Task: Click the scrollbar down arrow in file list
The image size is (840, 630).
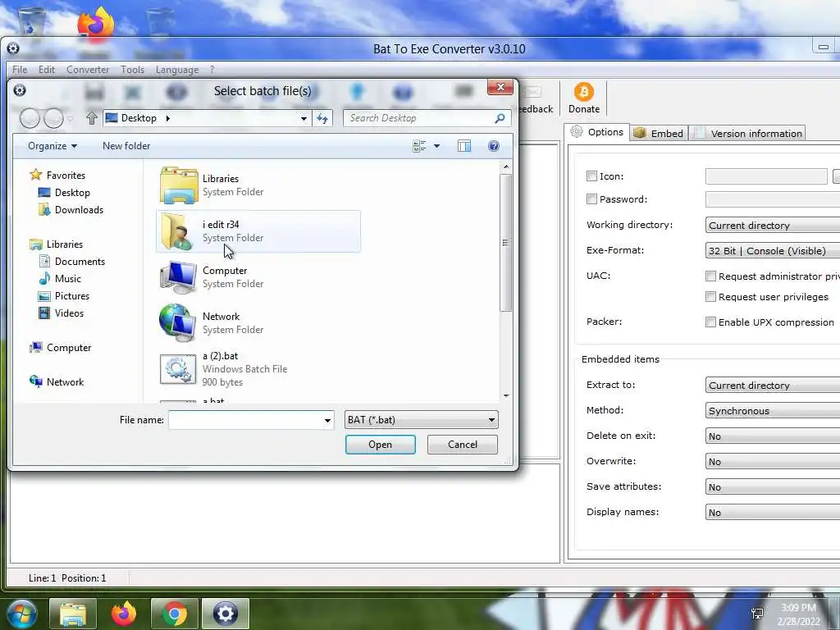Action: [x=505, y=396]
